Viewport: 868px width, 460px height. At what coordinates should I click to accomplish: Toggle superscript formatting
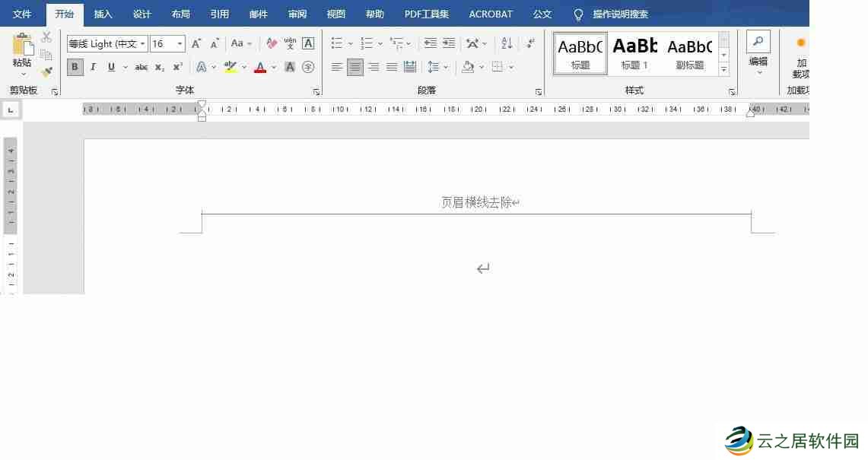click(x=176, y=67)
